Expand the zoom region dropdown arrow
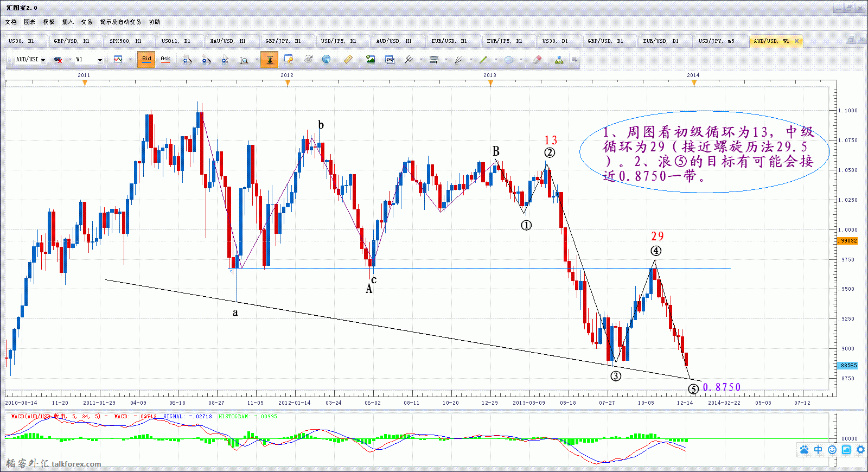 tap(256, 60)
